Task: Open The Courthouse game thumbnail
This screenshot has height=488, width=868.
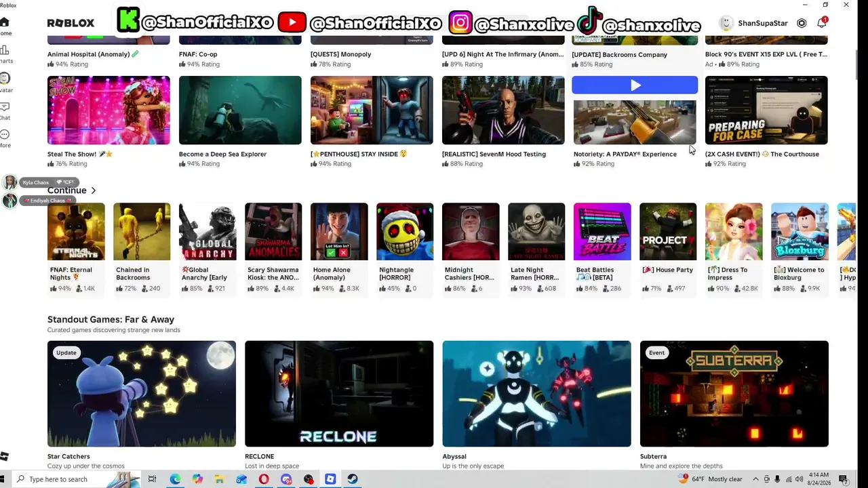Action: (766, 110)
